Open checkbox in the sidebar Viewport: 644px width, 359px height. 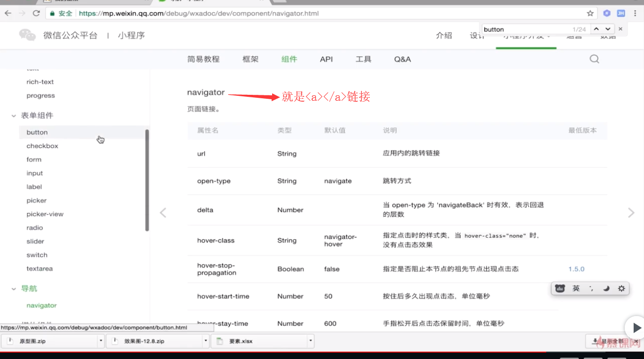[42, 146]
